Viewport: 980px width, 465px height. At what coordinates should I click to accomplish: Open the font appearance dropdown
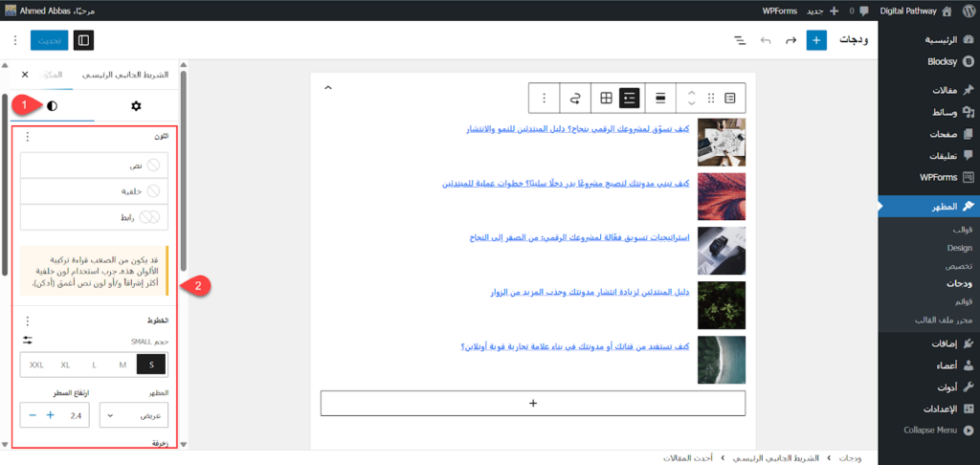pos(134,416)
